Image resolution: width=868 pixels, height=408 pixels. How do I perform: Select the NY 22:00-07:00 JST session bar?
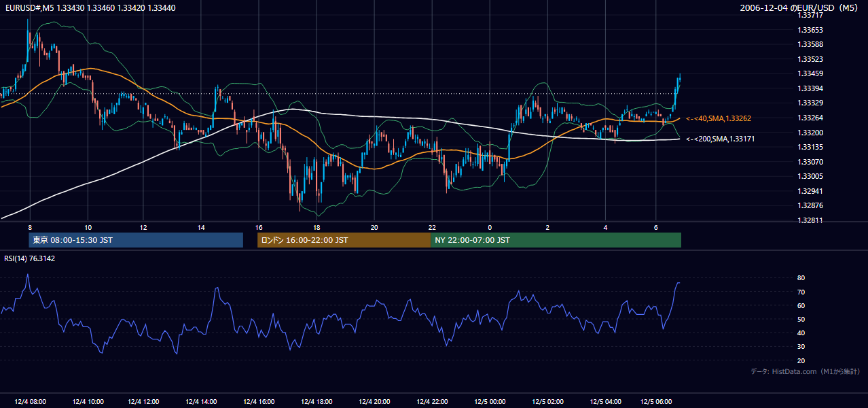click(556, 240)
